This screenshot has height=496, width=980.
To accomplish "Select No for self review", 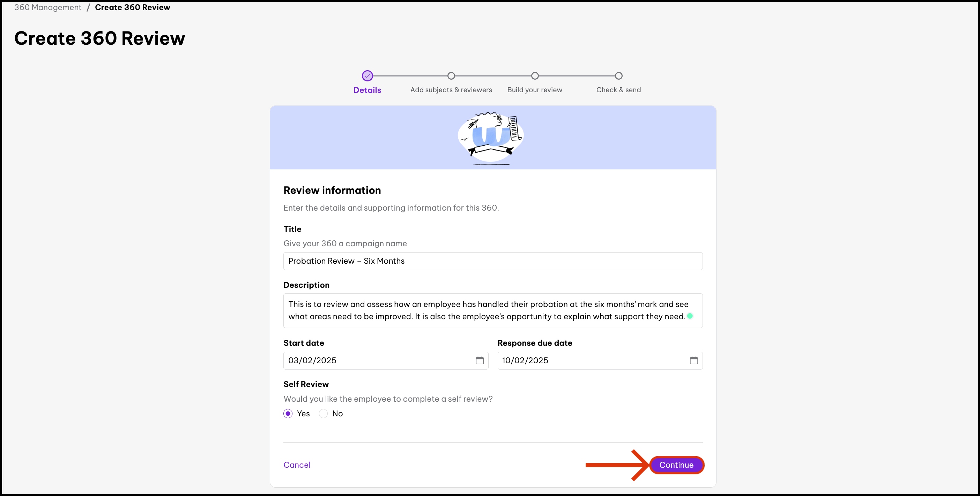I will (x=323, y=414).
